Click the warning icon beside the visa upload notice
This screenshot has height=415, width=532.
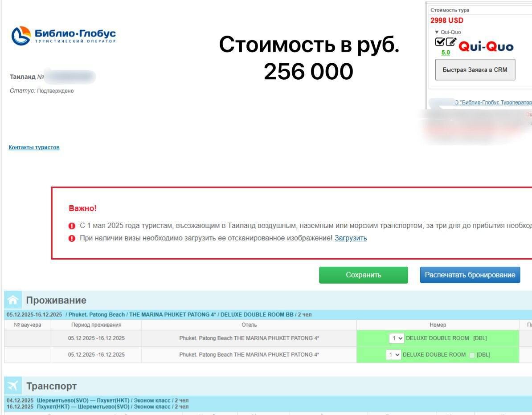coord(72,238)
